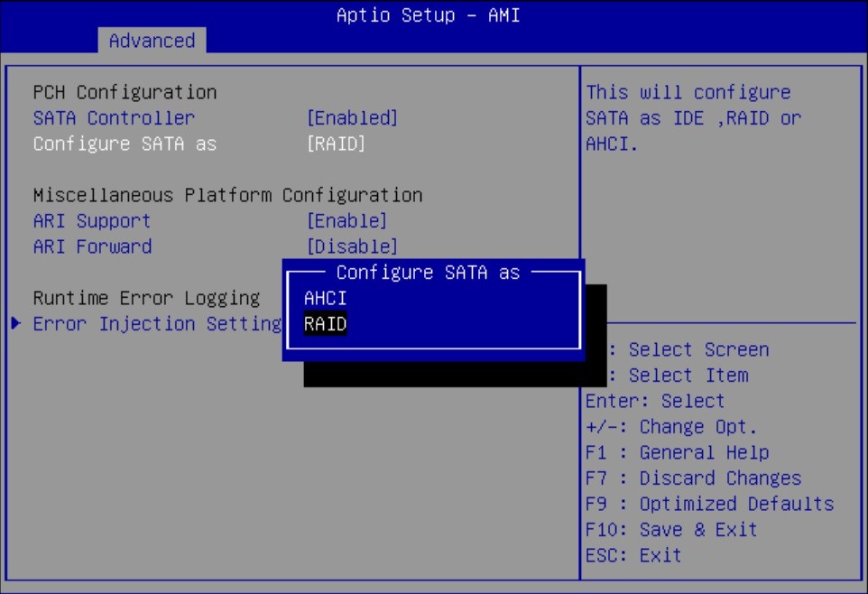This screenshot has width=868, height=594.
Task: Click the Configure SATA as popup title
Action: [x=427, y=272]
